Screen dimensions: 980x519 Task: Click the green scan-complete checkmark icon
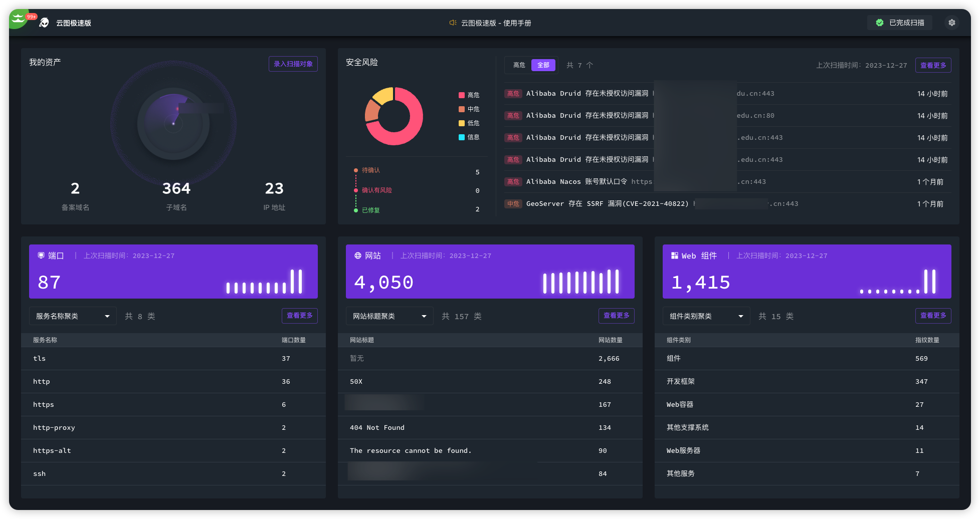tap(879, 23)
